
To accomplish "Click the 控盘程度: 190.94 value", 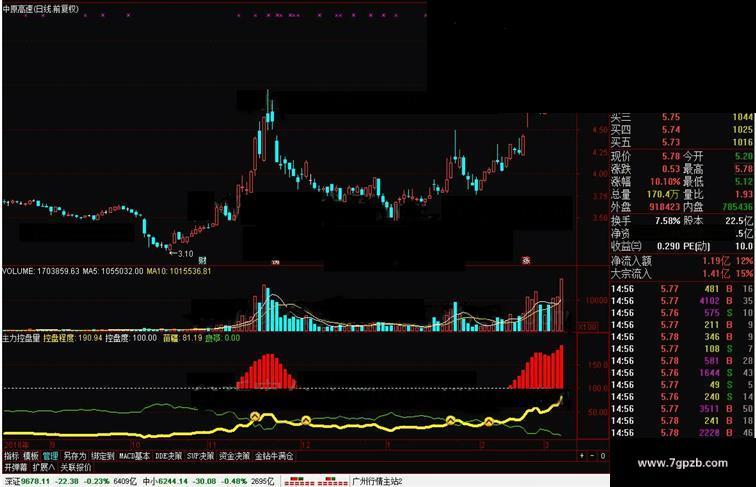I will tap(73, 338).
